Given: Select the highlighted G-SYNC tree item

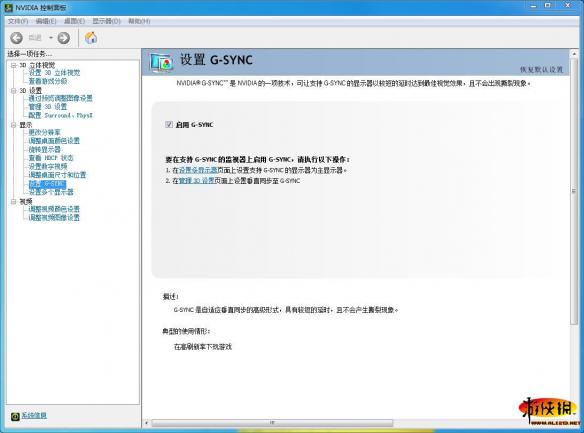Looking at the screenshot, I should point(48,184).
